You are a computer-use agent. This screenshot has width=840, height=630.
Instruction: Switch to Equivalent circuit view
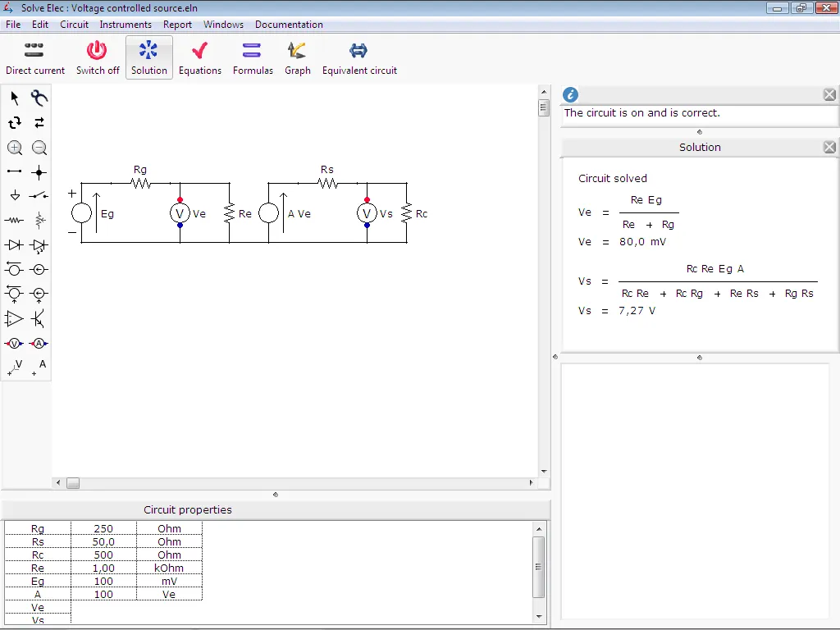(x=358, y=56)
